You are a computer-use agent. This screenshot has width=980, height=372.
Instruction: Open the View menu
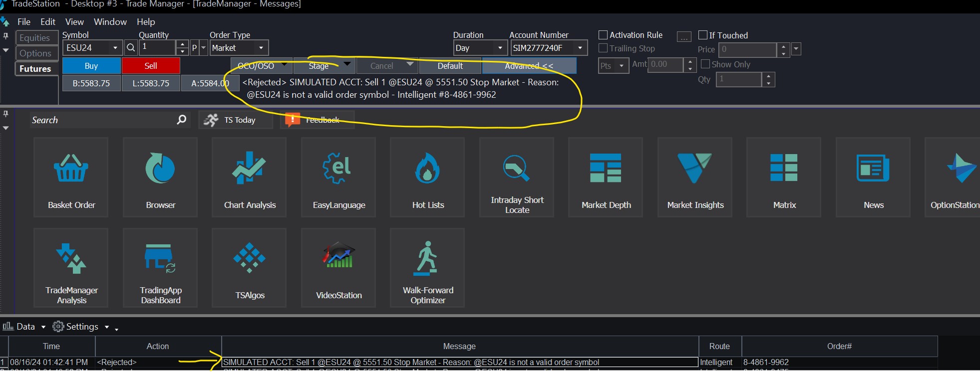point(74,22)
